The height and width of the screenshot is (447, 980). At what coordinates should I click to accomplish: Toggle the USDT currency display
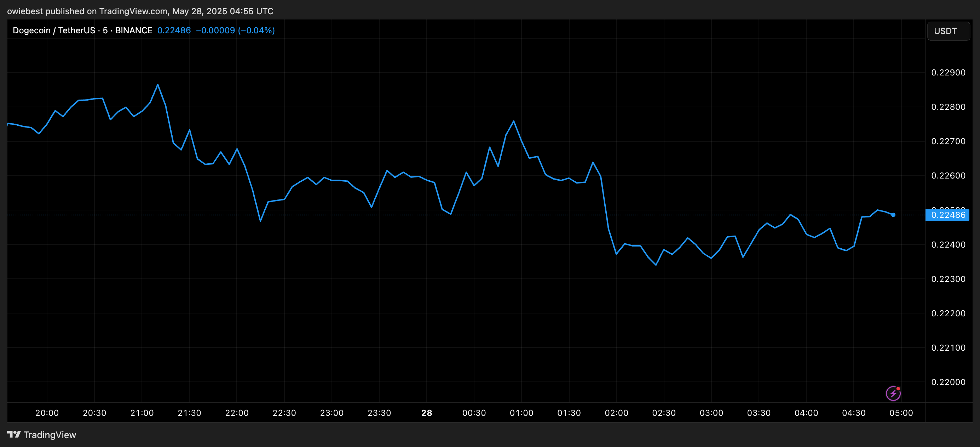point(948,31)
